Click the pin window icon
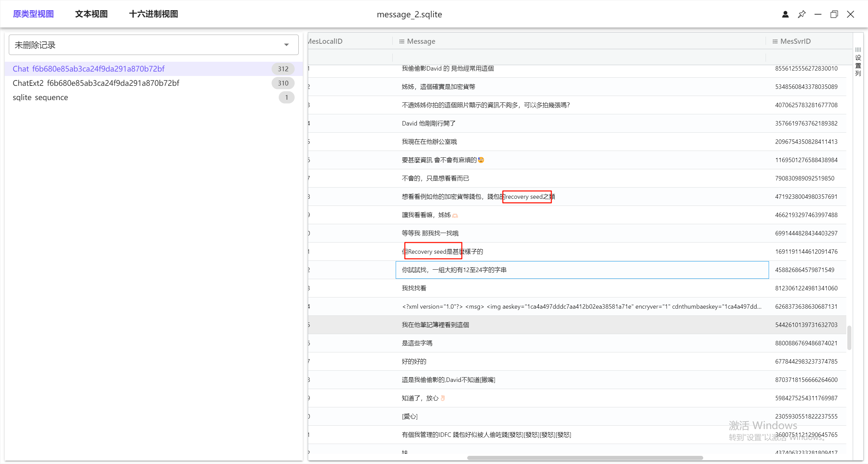Screen dimensions: 868x464 tap(802, 14)
